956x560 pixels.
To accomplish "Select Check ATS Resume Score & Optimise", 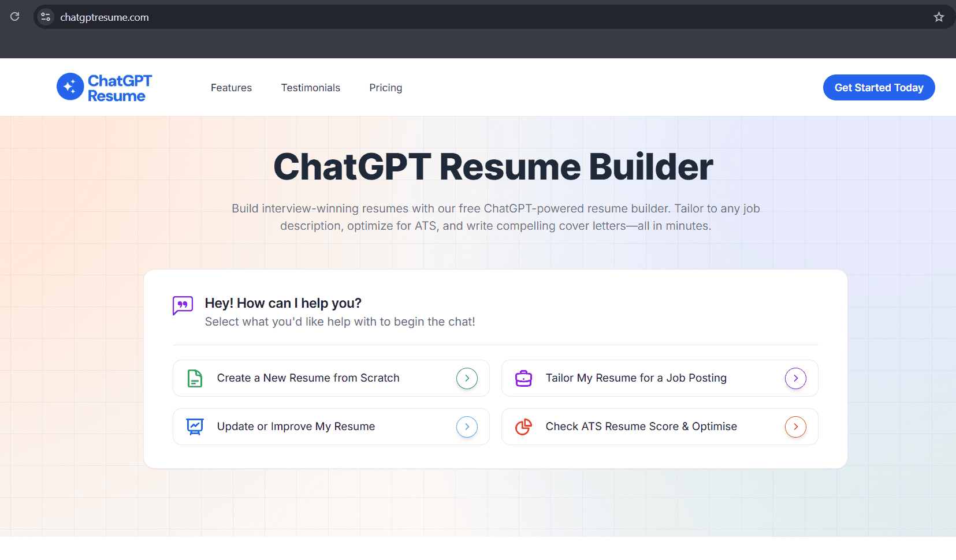I will point(660,427).
